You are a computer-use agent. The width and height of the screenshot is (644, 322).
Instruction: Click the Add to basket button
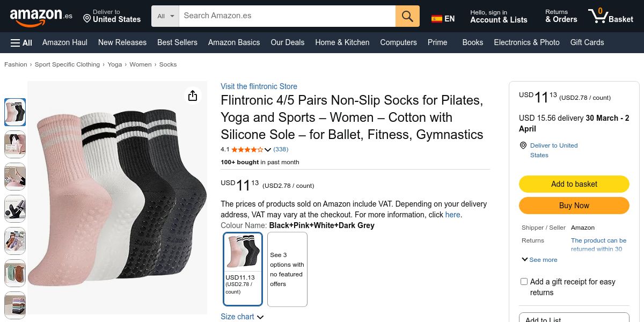tap(574, 184)
